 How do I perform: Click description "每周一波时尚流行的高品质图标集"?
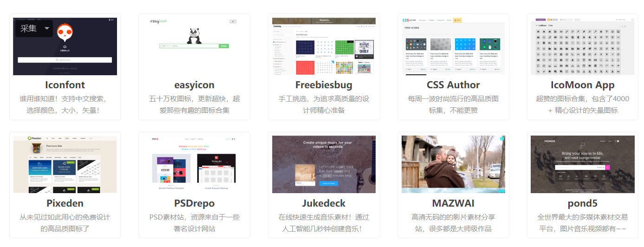pyautogui.click(x=453, y=104)
